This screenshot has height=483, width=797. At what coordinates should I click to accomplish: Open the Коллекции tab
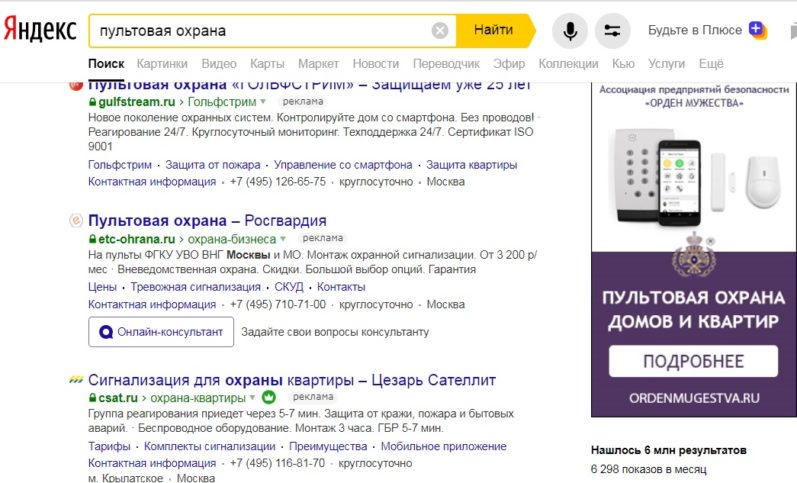click(x=568, y=64)
